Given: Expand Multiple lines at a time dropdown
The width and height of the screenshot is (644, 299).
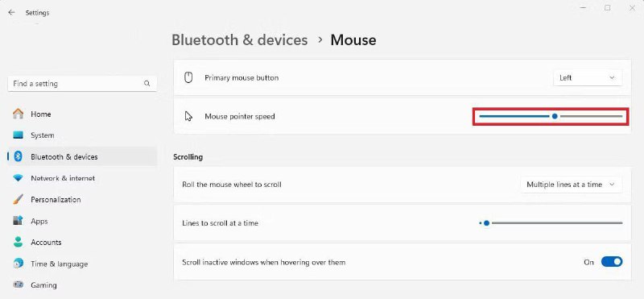Looking at the screenshot, I should coord(571,185).
